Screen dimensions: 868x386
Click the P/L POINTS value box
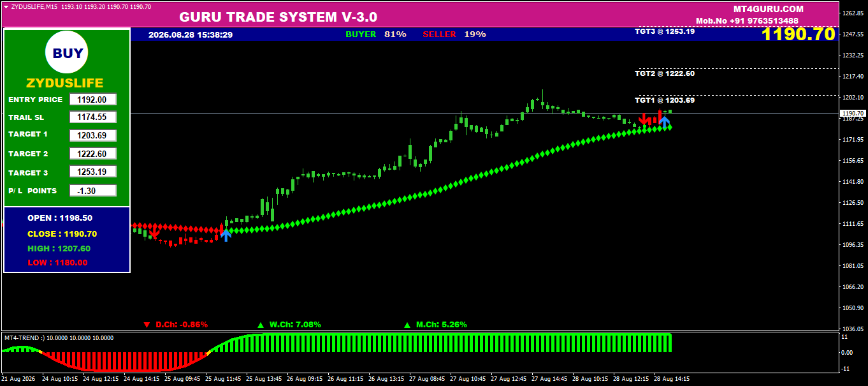(93, 191)
